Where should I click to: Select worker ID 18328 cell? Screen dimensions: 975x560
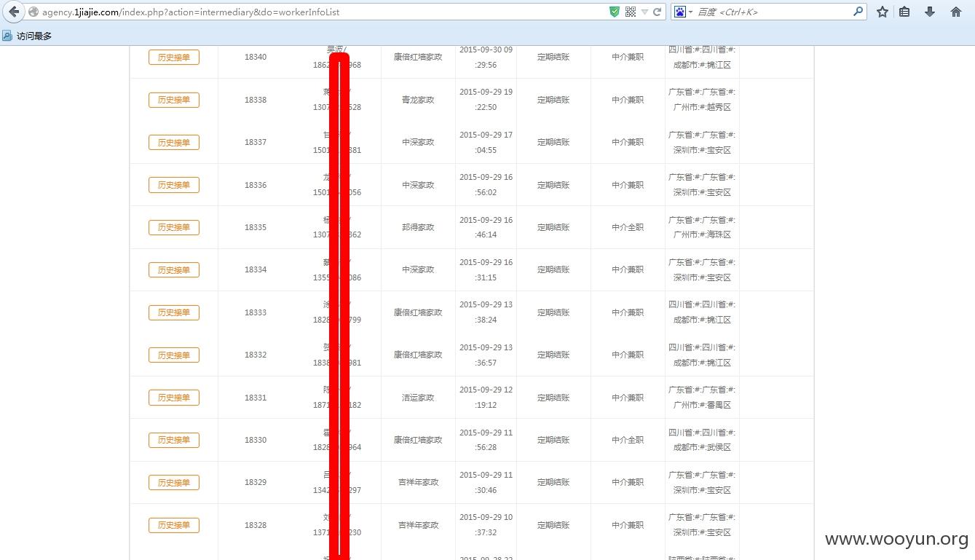pos(256,525)
